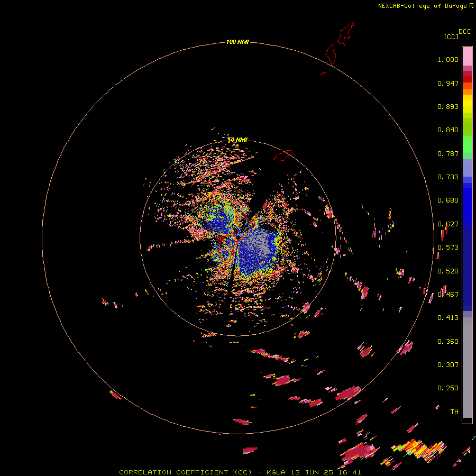
Task: Click the 0.573 scale value
Action: click(x=448, y=248)
